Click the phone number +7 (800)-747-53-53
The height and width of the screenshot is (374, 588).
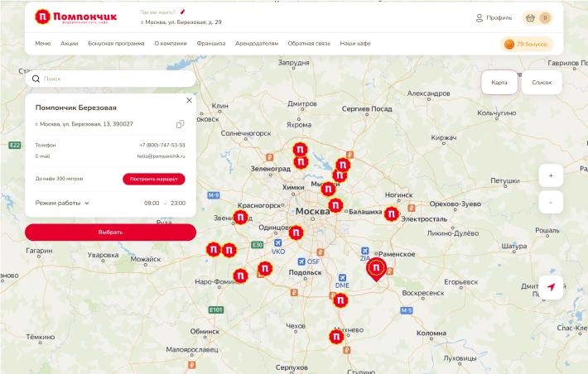click(162, 145)
